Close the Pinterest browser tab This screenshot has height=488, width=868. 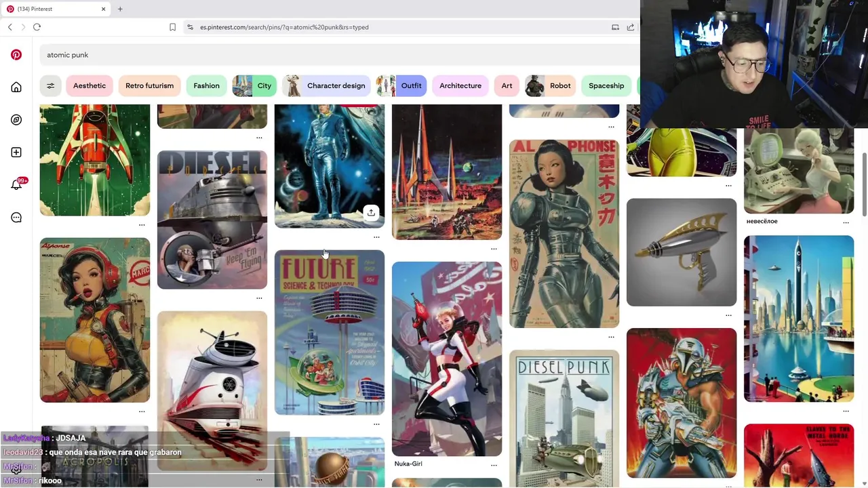pyautogui.click(x=104, y=9)
